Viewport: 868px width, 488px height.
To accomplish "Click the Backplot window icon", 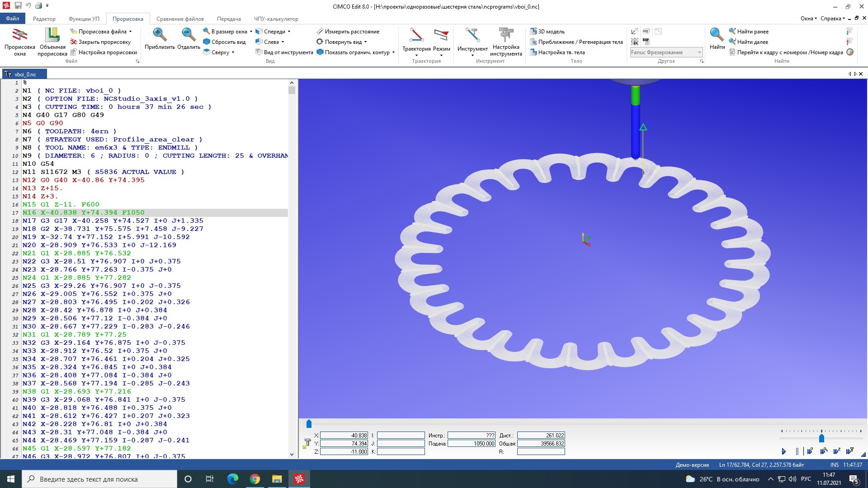I will [19, 35].
